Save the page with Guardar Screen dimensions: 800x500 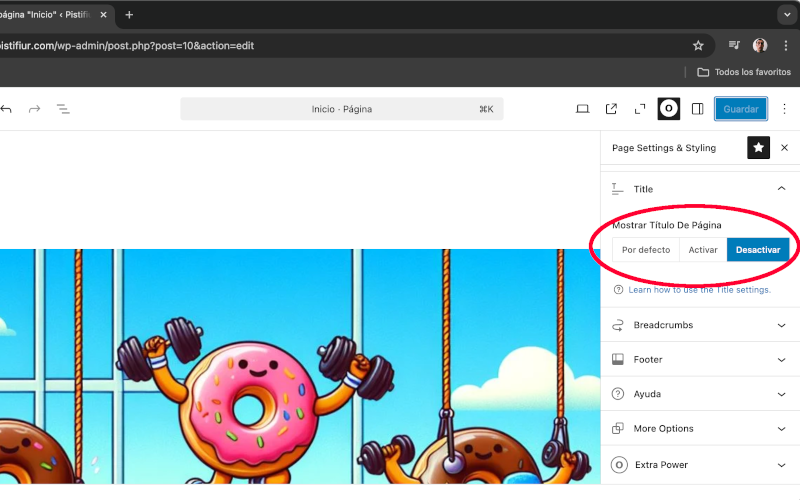741,109
